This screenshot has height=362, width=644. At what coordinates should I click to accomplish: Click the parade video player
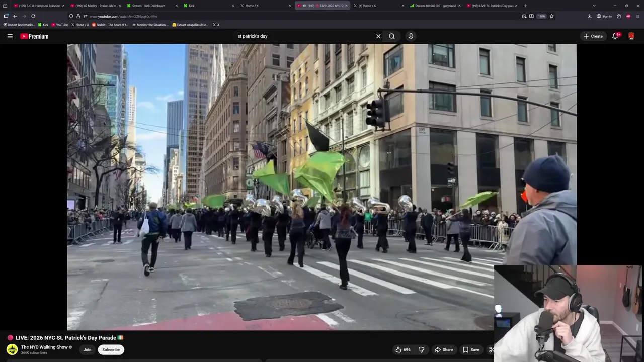(322, 187)
